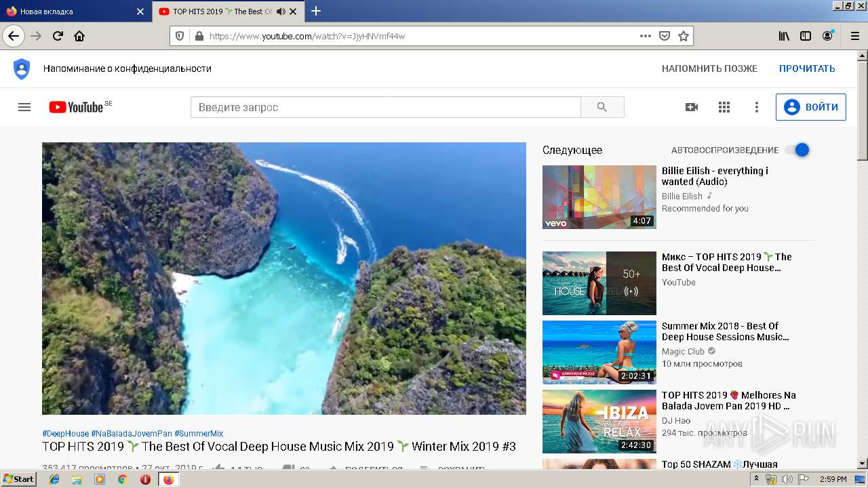Open Summer Mix 2018 video thumbnail
The width and height of the screenshot is (868, 488).
coord(599,352)
